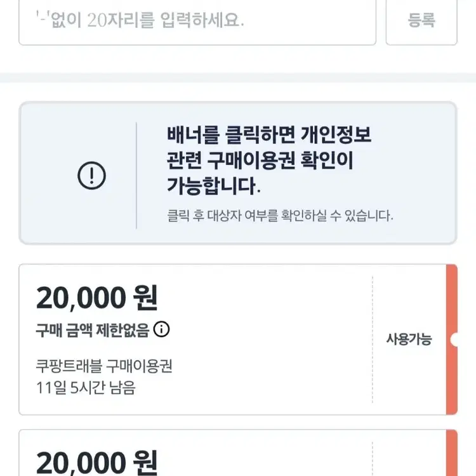Tap the info icon beside 구매 금액 제한없음
Screen dimensions: 476x476
coord(162,329)
